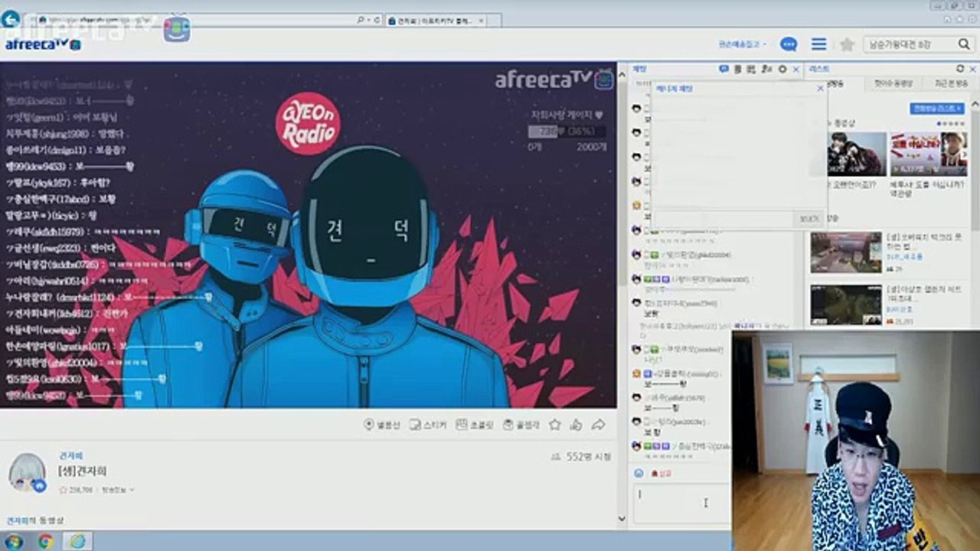Screen dimensions: 980x551
Task: Open the Overwatch live stream thumbnail
Action: pyautogui.click(x=846, y=253)
